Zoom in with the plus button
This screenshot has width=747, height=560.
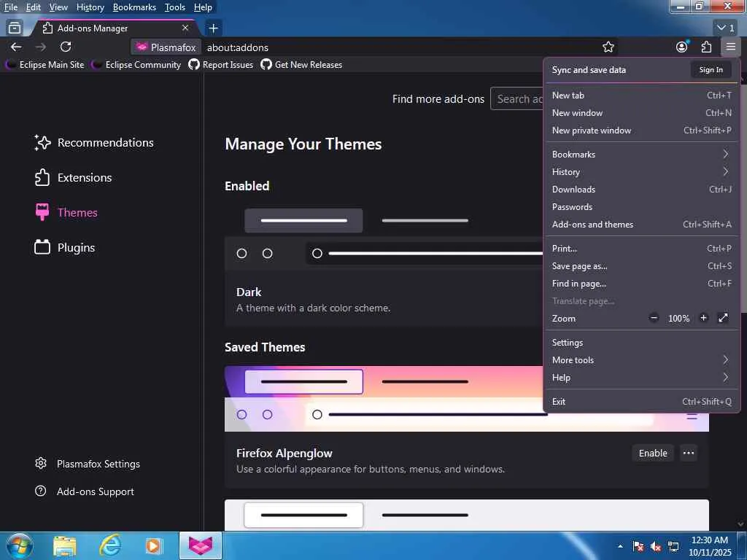(x=703, y=318)
